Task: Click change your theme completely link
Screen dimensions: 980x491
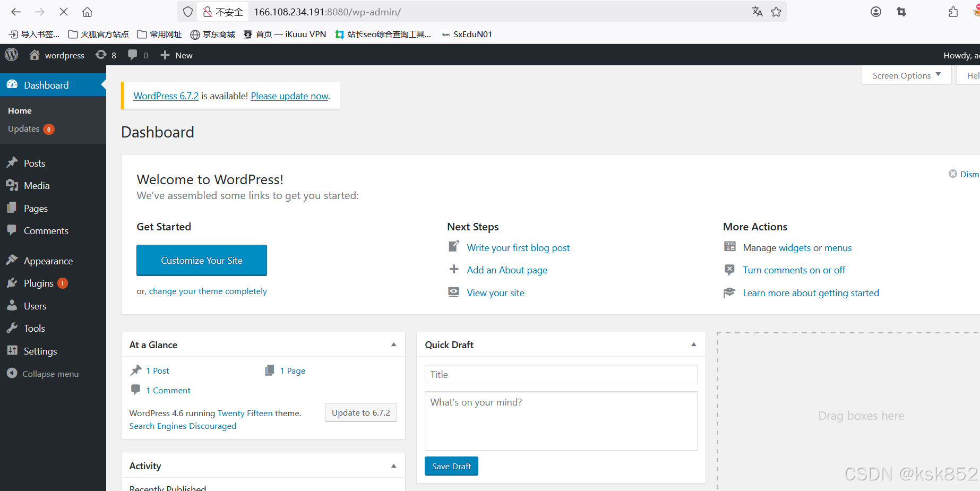Action: pyautogui.click(x=208, y=291)
